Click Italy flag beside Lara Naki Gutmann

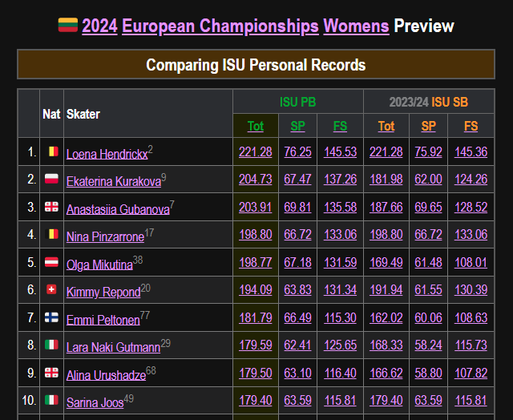coord(51,345)
